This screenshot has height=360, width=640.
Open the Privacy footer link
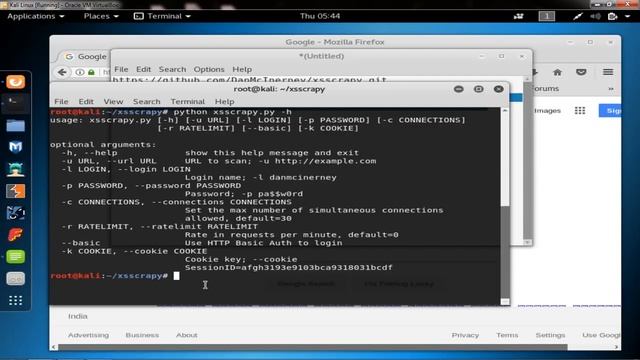point(465,335)
